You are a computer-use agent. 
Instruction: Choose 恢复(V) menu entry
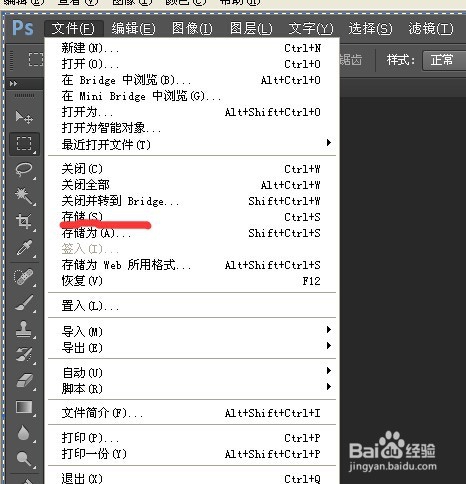[x=192, y=281]
